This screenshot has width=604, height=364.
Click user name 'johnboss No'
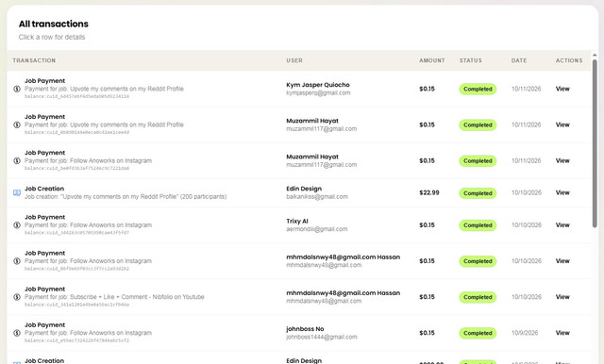(305, 329)
